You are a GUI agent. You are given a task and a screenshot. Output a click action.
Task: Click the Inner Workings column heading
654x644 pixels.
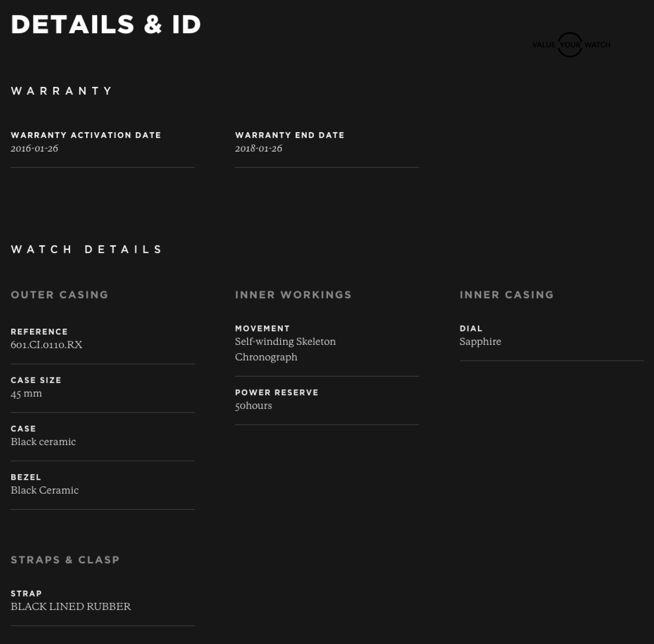tap(293, 295)
